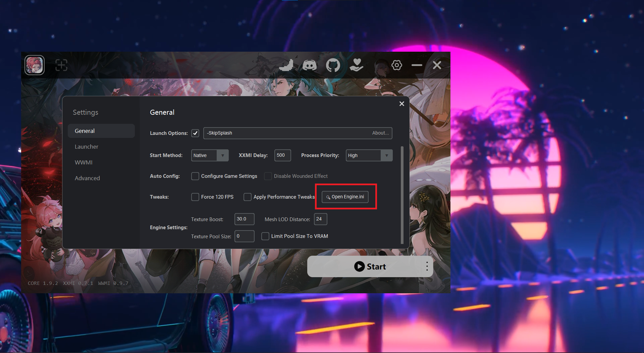The height and width of the screenshot is (353, 644).
Task: Minimize the launcher window
Action: (x=417, y=65)
